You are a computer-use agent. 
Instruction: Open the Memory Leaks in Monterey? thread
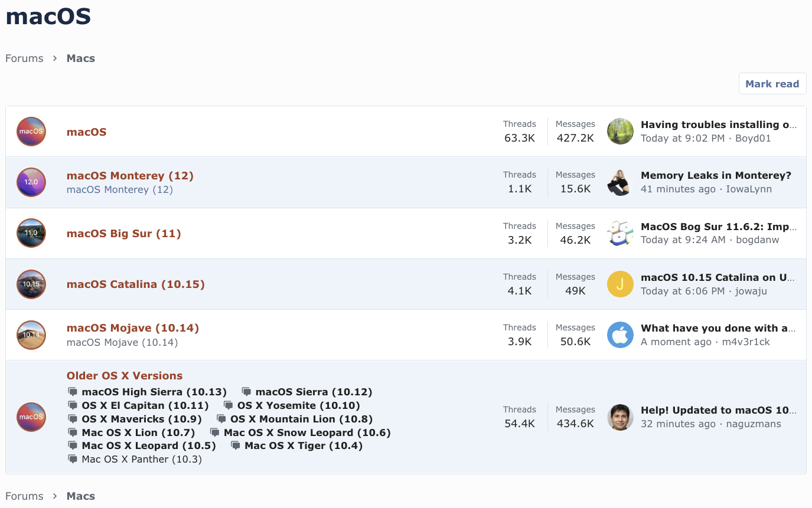[716, 175]
